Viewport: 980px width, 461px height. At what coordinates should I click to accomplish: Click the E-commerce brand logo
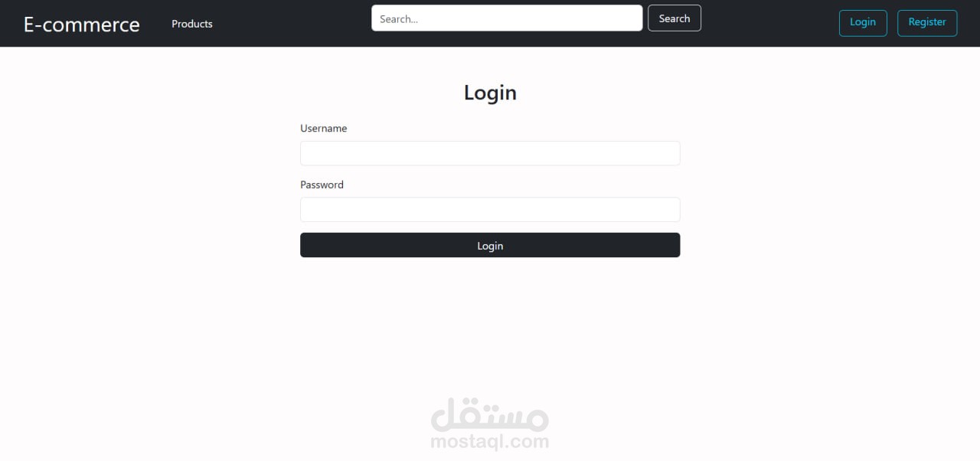82,24
